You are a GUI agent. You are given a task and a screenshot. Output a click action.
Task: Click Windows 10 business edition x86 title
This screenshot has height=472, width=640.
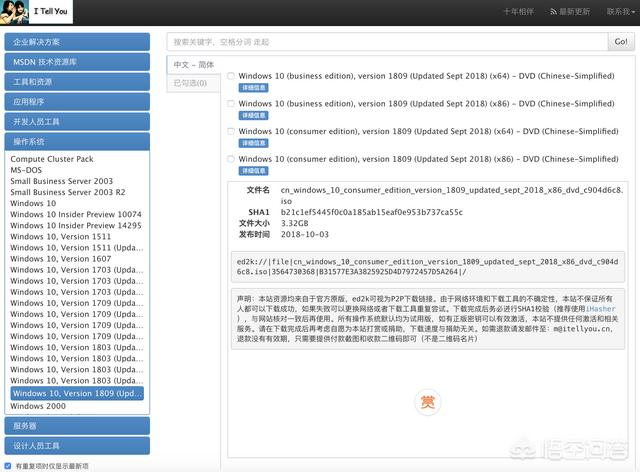(x=426, y=104)
